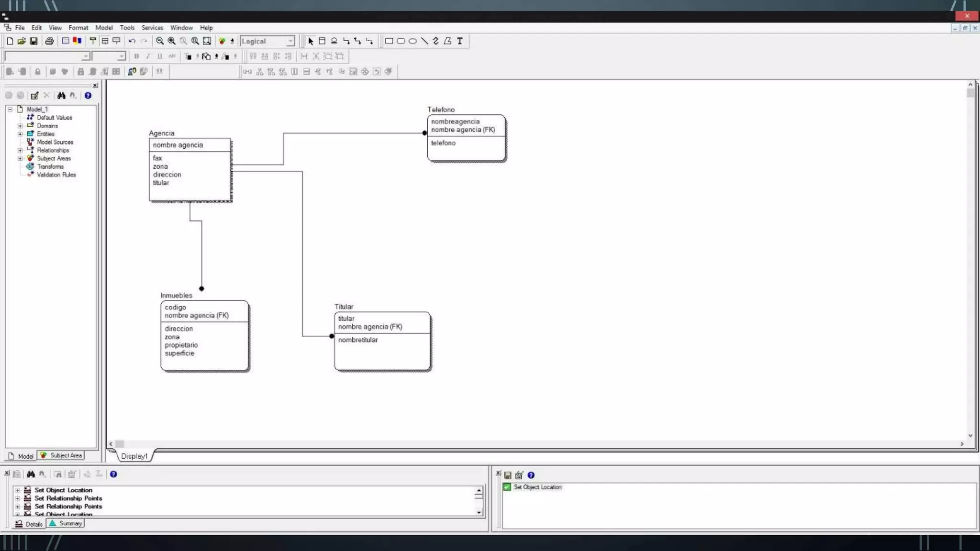Open the Tools menu
The image size is (980, 551).
tap(127, 28)
